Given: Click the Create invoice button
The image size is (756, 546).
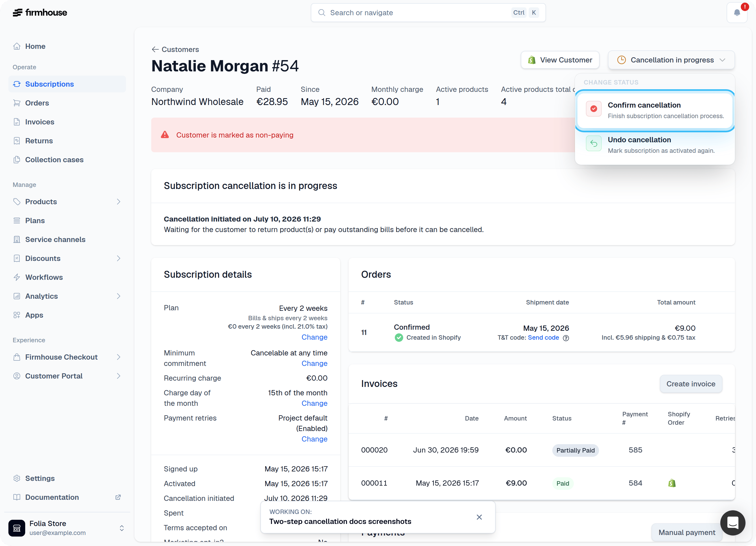Looking at the screenshot, I should pos(691,384).
